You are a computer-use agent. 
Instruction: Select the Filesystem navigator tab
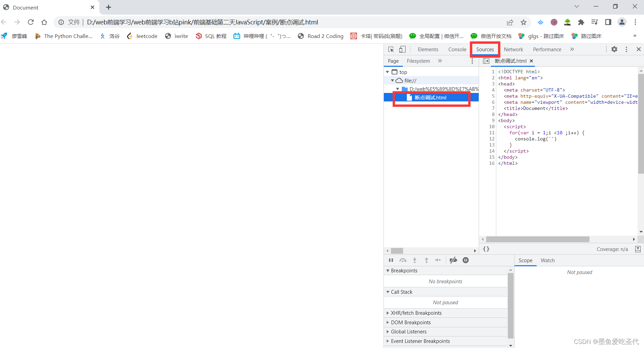click(x=418, y=61)
